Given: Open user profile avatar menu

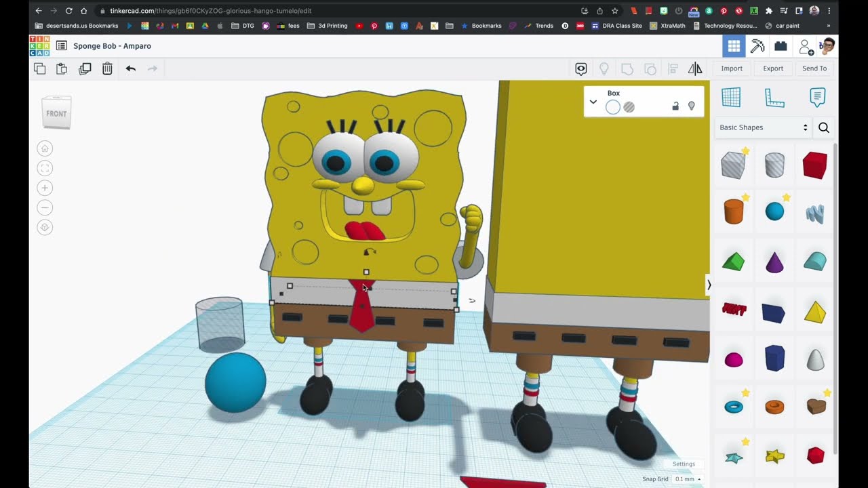Looking at the screenshot, I should tap(827, 46).
